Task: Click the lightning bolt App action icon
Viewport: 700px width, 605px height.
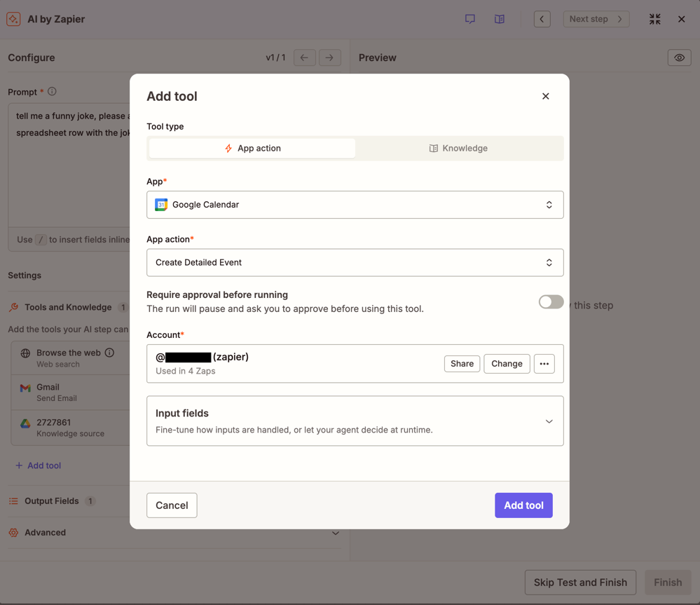Action: 228,148
